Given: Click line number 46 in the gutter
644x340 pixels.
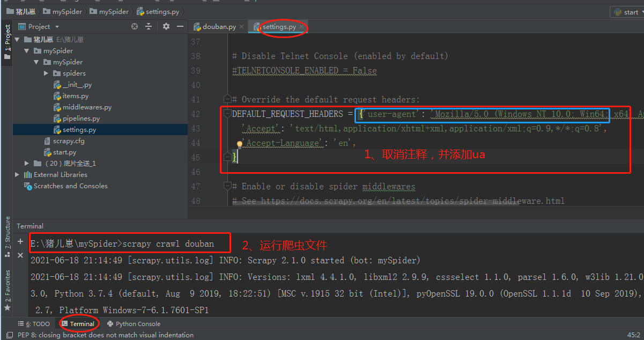Looking at the screenshot, I should [x=195, y=172].
